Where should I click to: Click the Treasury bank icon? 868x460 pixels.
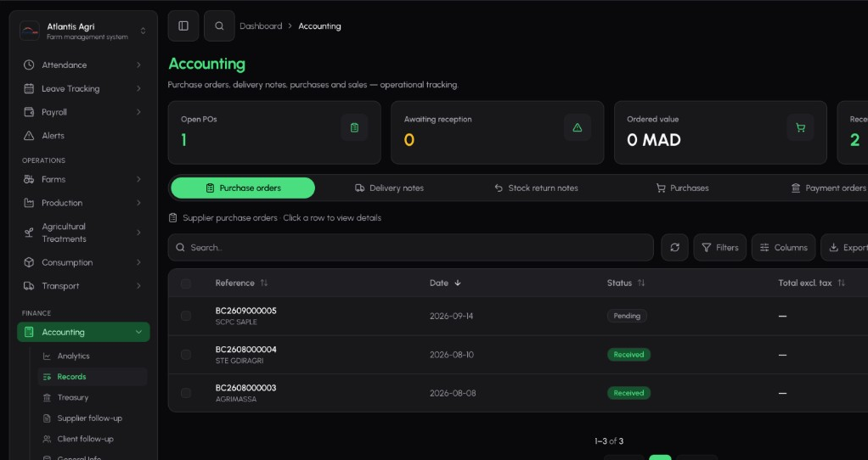[x=47, y=397]
